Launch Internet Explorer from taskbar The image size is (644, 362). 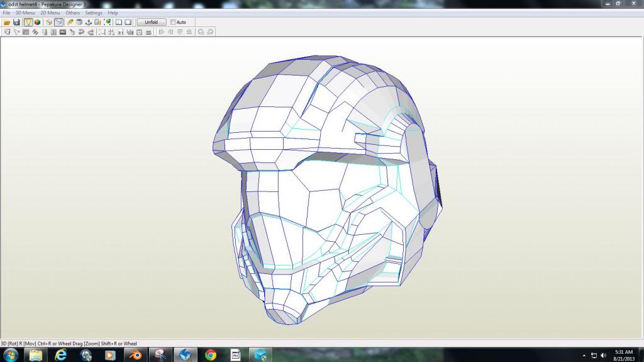(61, 355)
